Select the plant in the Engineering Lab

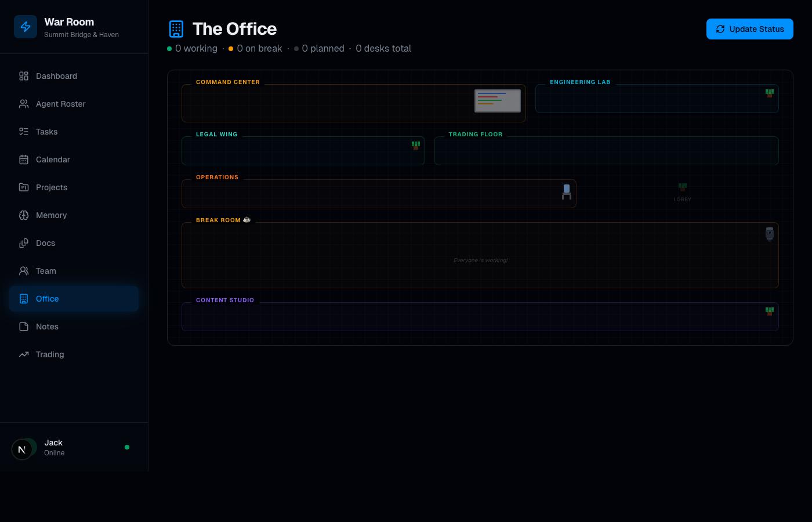pos(769,93)
